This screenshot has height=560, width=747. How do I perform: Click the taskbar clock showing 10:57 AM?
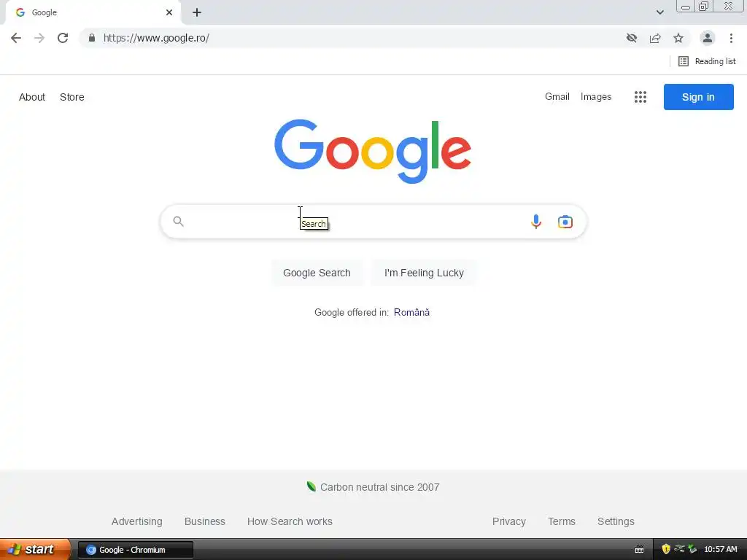[720, 550]
